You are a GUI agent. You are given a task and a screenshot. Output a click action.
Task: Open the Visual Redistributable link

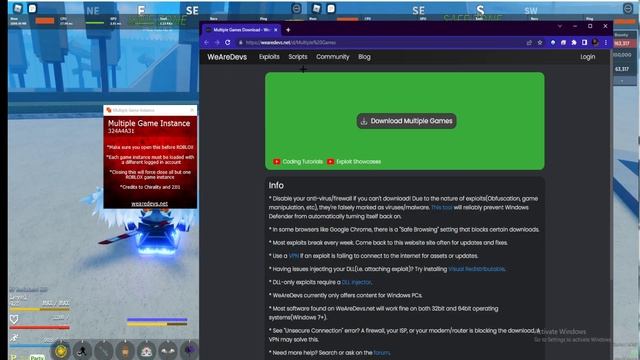[x=477, y=269]
